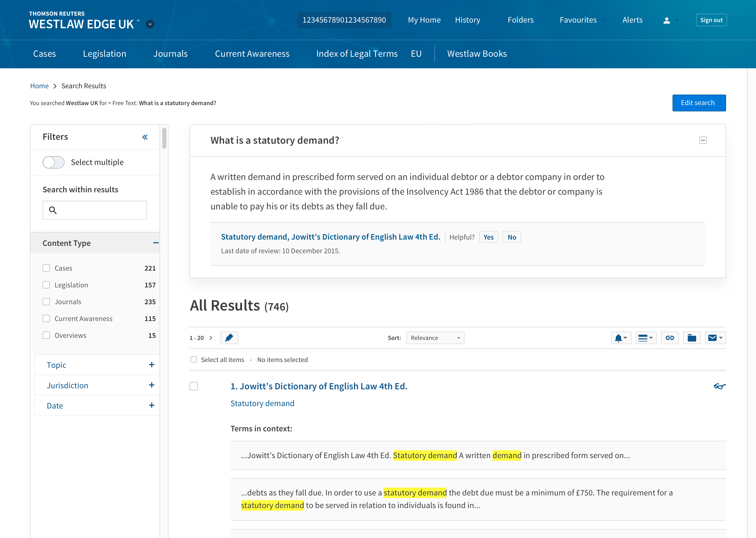Save results to folder icon
The width and height of the screenshot is (756, 538).
(x=692, y=338)
